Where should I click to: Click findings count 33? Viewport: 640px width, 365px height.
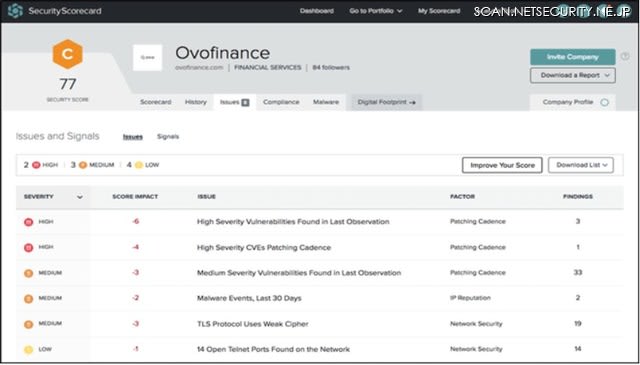point(578,273)
